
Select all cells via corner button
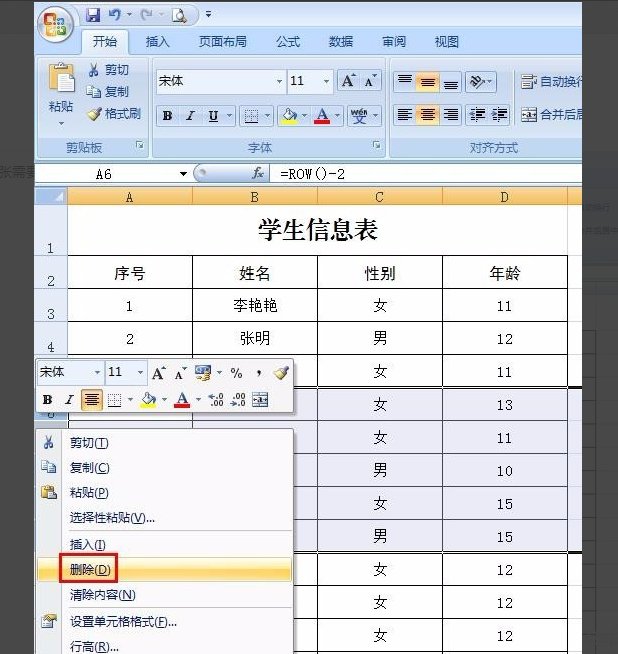pos(51,196)
